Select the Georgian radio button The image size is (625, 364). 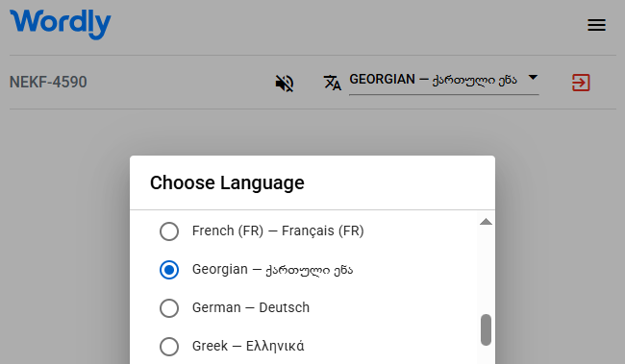(169, 270)
